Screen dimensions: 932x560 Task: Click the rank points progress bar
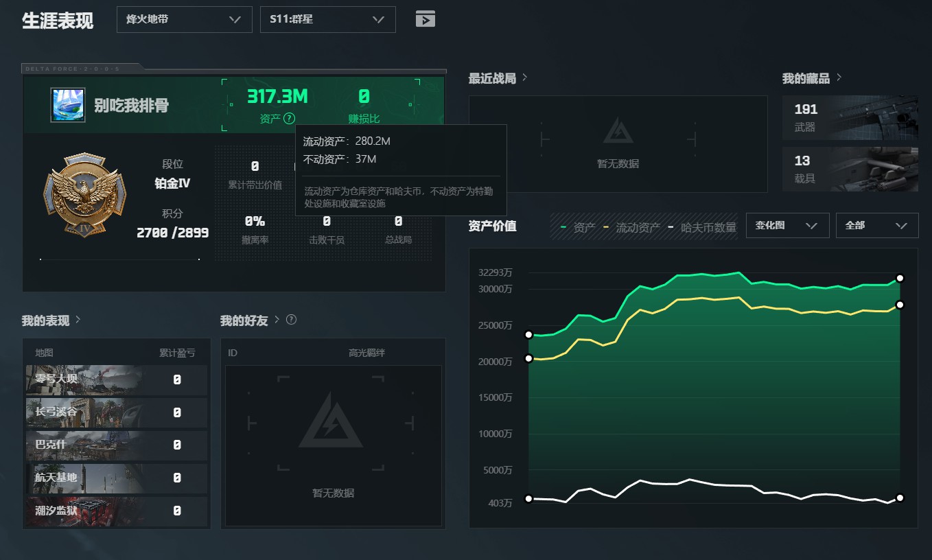pos(119,259)
